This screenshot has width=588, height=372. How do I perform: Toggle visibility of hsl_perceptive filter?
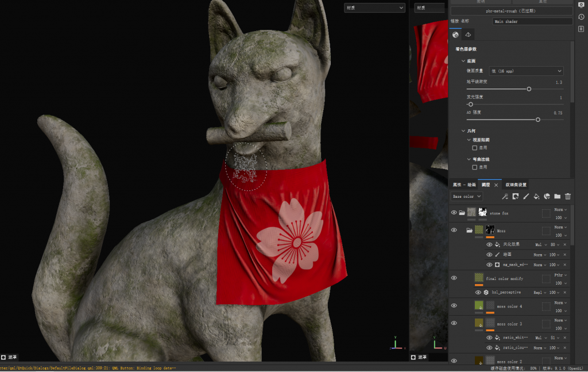click(478, 292)
